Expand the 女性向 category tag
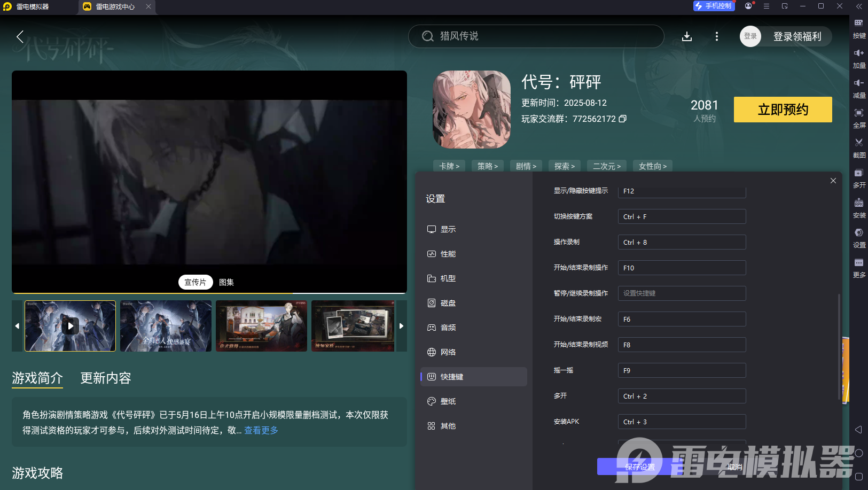The width and height of the screenshot is (868, 490). pyautogui.click(x=652, y=166)
